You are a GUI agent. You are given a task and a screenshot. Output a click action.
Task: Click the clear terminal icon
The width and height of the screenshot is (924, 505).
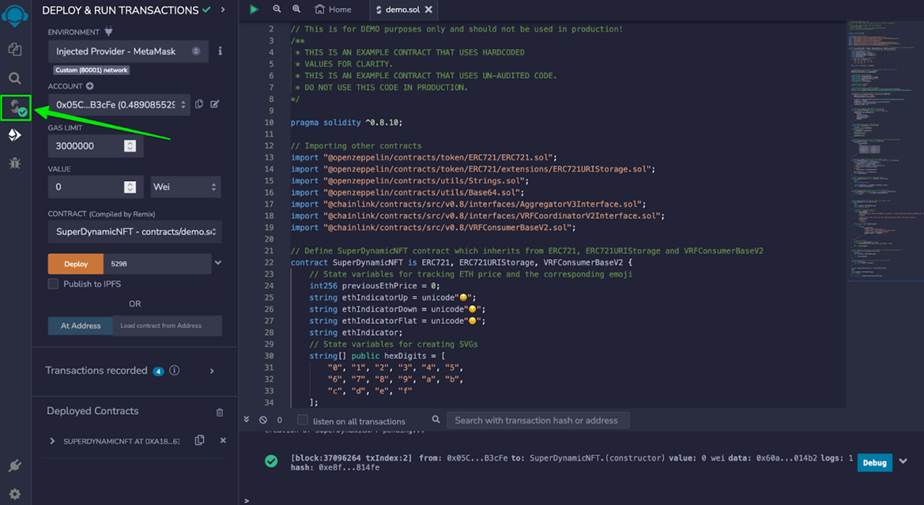263,420
